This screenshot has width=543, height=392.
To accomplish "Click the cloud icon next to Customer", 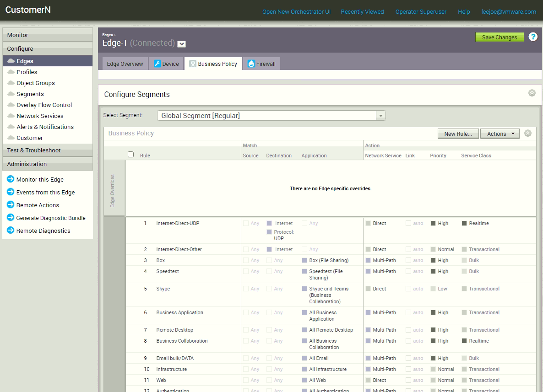I will click(11, 138).
